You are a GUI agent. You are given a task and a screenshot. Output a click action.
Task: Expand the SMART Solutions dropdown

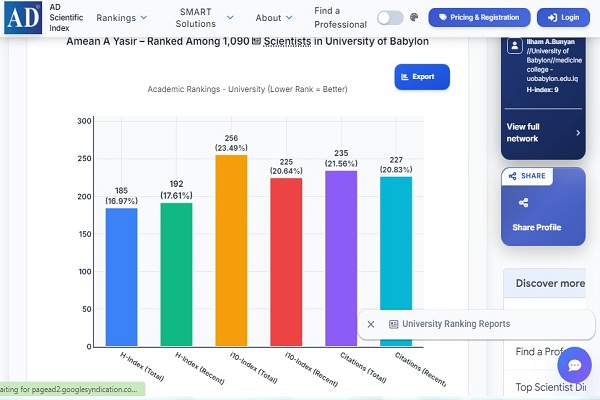pos(204,18)
